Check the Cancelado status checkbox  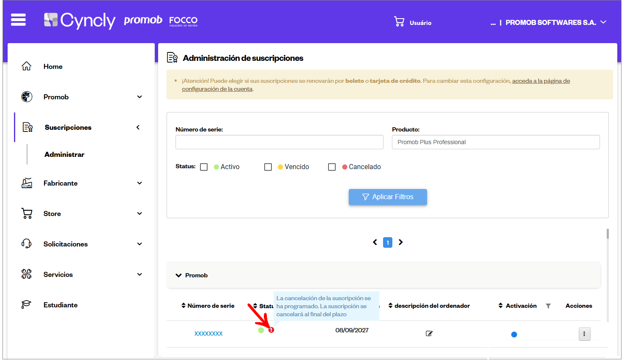(332, 167)
